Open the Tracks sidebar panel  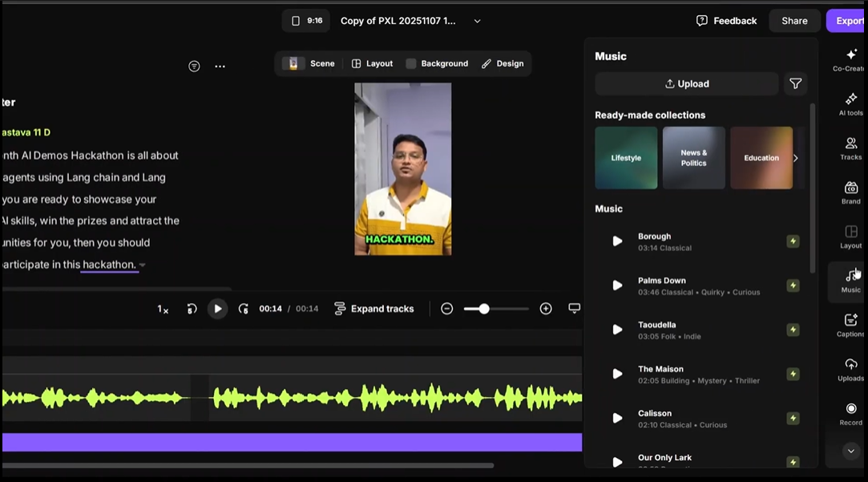click(x=851, y=148)
